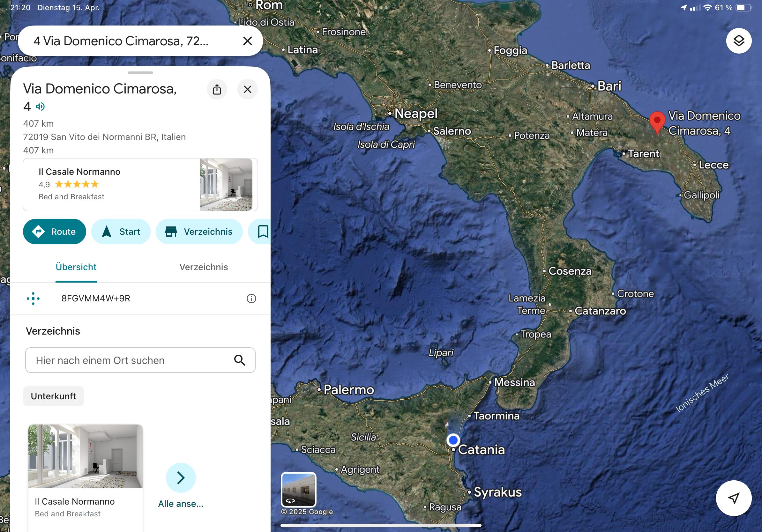Tap the Foggia city label

[510, 50]
